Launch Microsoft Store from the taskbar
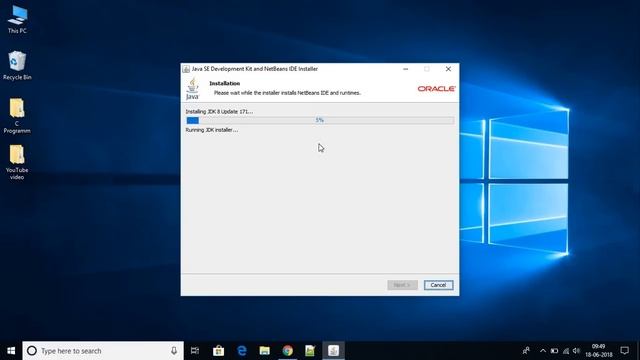 218,351
